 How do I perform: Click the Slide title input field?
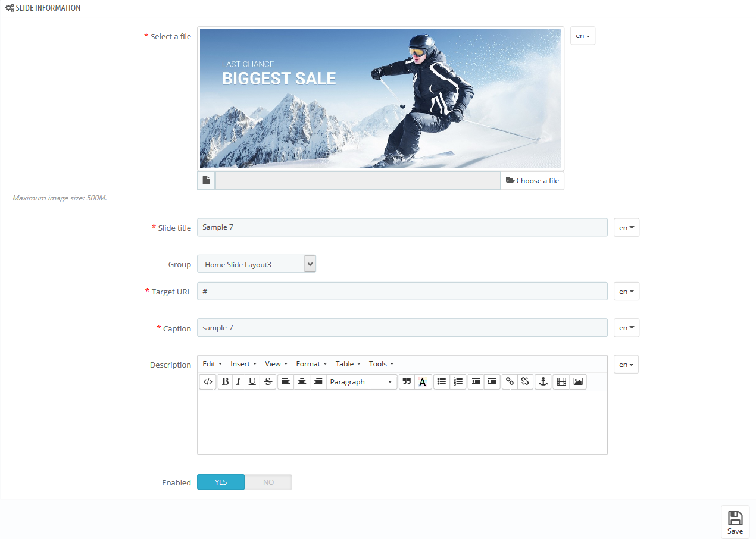coord(402,227)
